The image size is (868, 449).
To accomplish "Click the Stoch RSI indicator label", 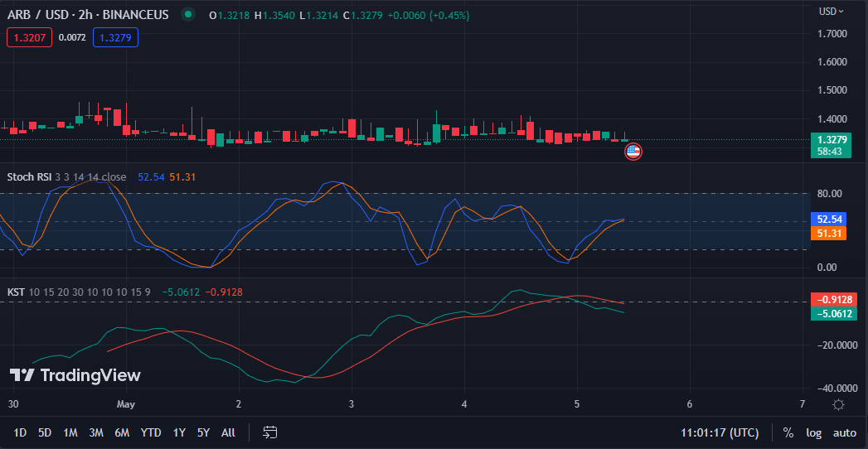I will tap(31, 176).
